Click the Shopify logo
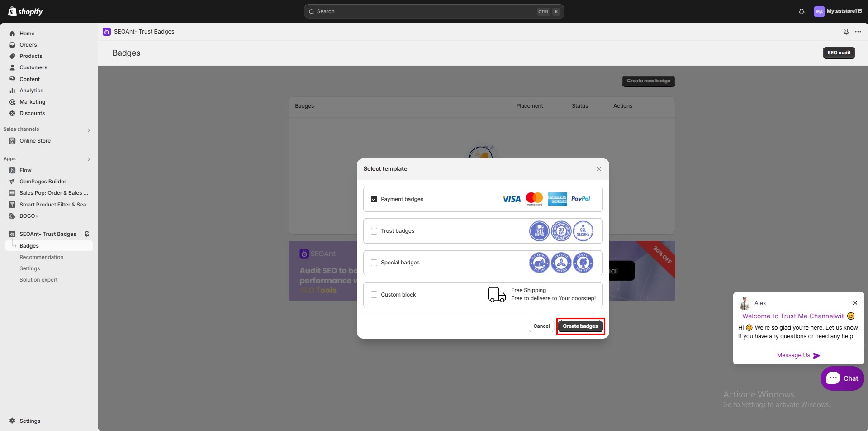This screenshot has width=868, height=431. coord(25,11)
